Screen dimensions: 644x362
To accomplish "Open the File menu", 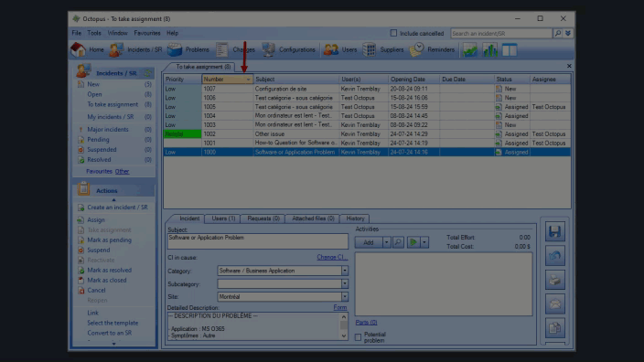I will pyautogui.click(x=77, y=33).
